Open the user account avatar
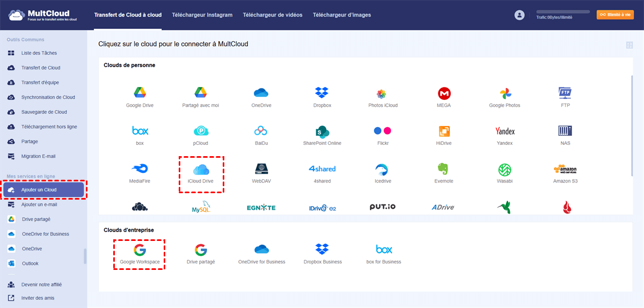This screenshot has height=308, width=644. [519, 15]
